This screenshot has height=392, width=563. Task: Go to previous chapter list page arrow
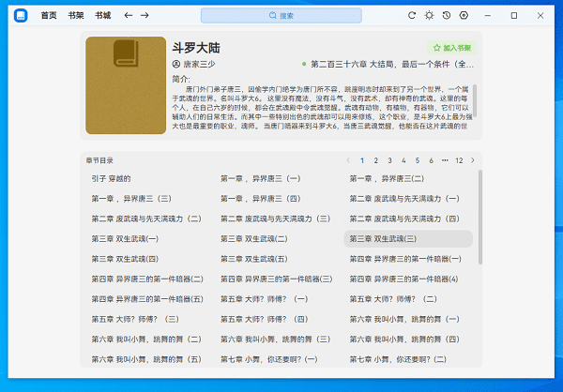(x=348, y=160)
